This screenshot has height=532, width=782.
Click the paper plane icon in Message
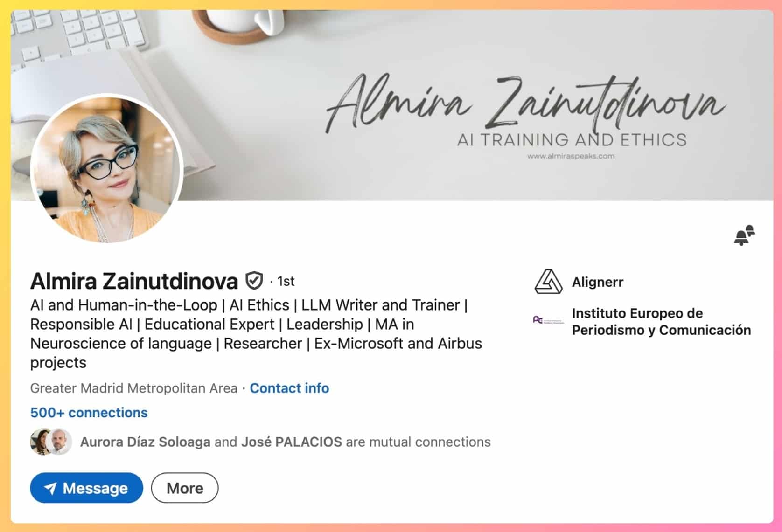tap(50, 488)
